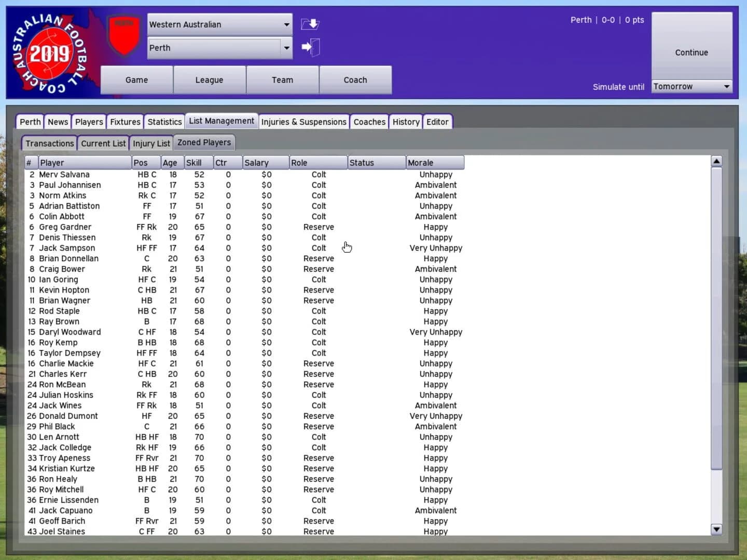Switch to the Zoned Players tab
The image size is (747, 560).
pyautogui.click(x=204, y=142)
